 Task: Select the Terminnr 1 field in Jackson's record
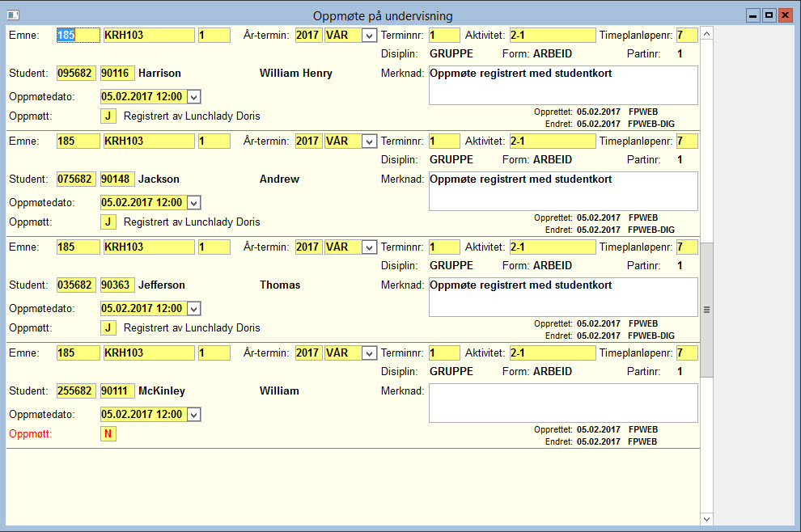click(x=444, y=141)
